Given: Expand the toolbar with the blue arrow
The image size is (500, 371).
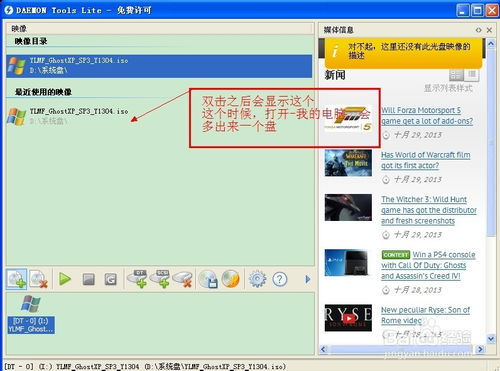Looking at the screenshot, I should tap(308, 279).
